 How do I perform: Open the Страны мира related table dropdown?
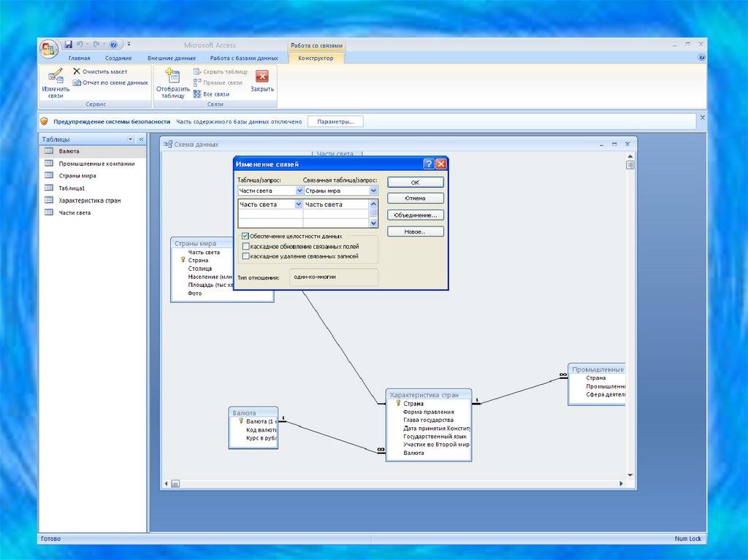pos(373,191)
